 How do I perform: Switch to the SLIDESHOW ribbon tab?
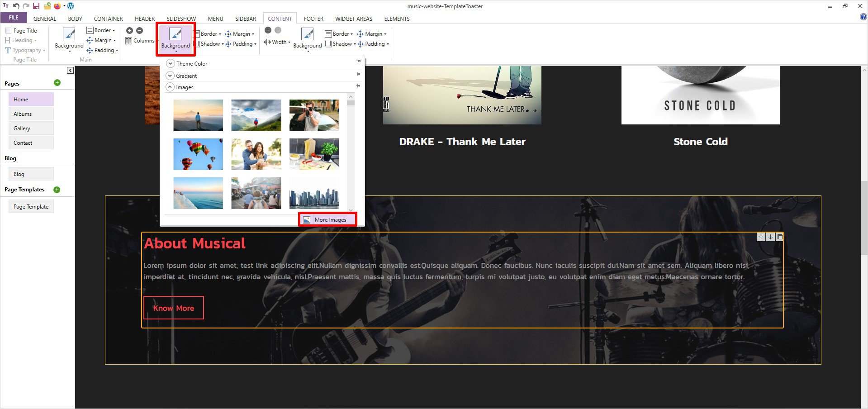pos(181,19)
